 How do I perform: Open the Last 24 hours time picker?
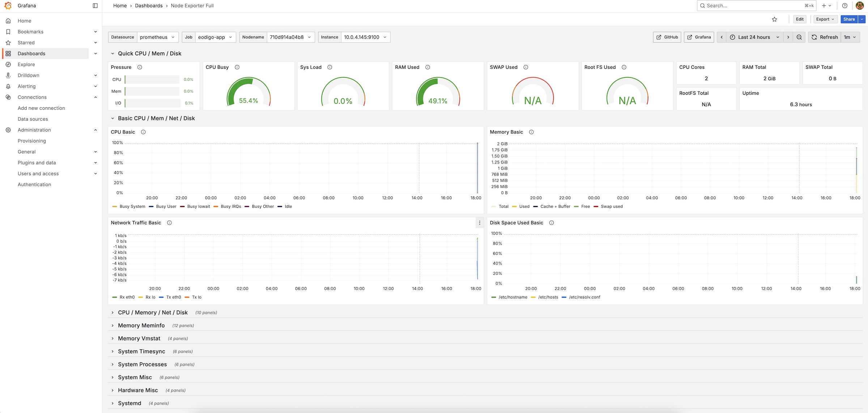[754, 37]
